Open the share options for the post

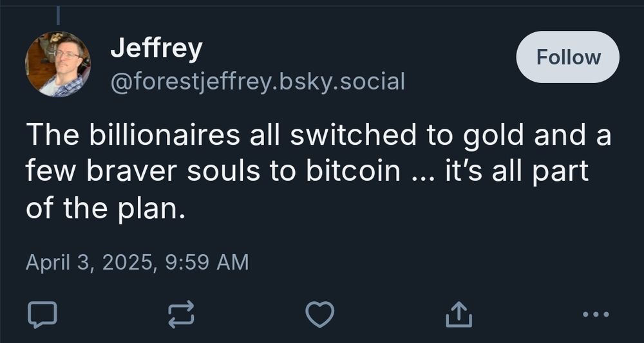tap(459, 314)
